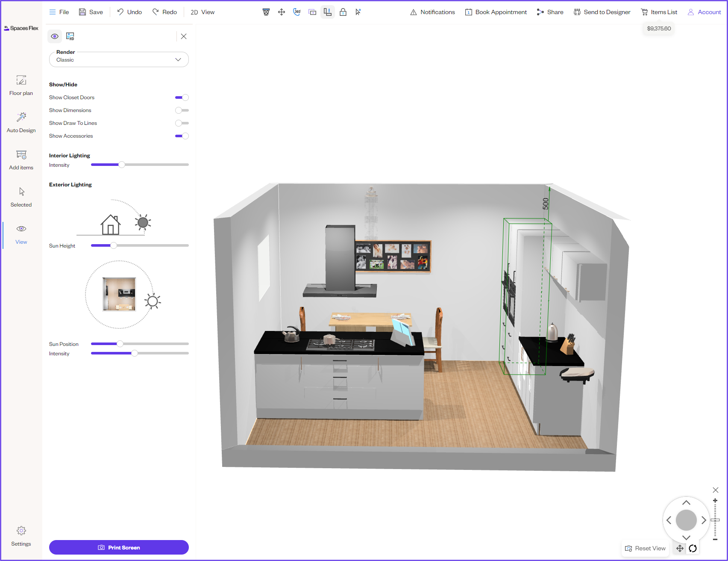The height and width of the screenshot is (561, 728).
Task: Turn off Show Closet Doors toggle
Action: pyautogui.click(x=182, y=97)
